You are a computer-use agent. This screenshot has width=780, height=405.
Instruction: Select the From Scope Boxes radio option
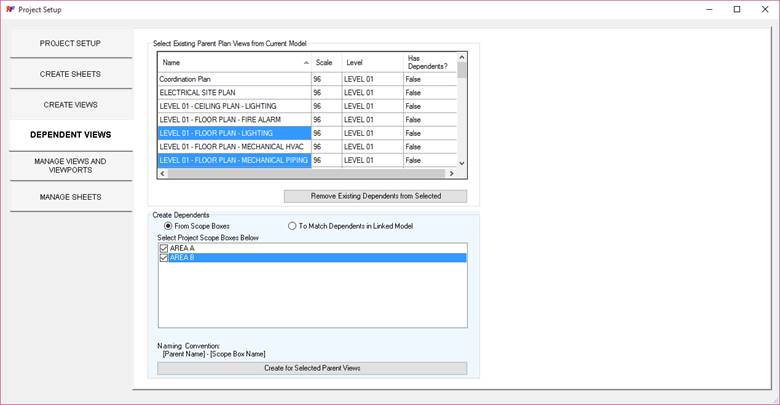[167, 226]
